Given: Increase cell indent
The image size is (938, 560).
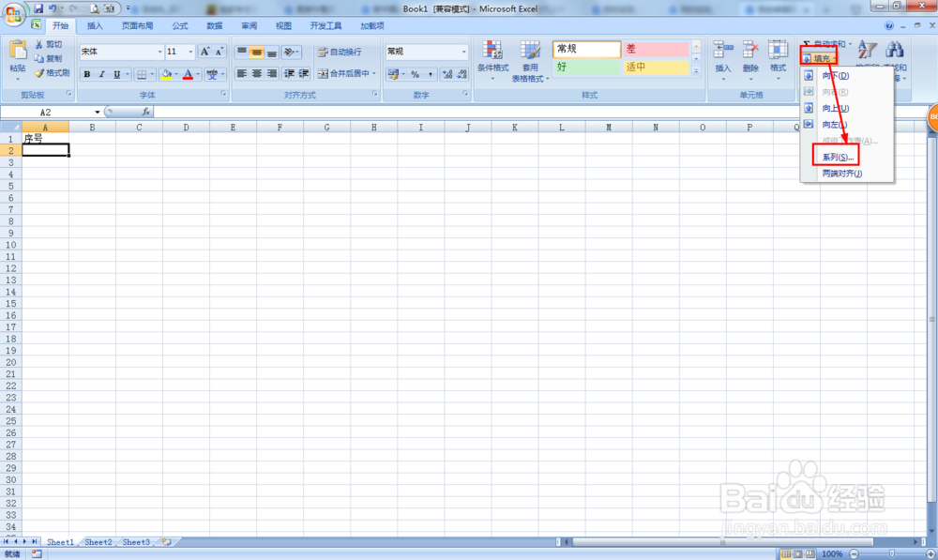Looking at the screenshot, I should [x=304, y=73].
